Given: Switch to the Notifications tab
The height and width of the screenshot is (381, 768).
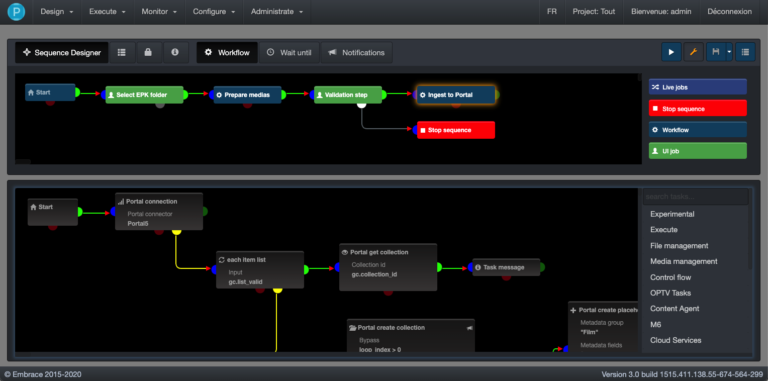Looking at the screenshot, I should point(357,52).
